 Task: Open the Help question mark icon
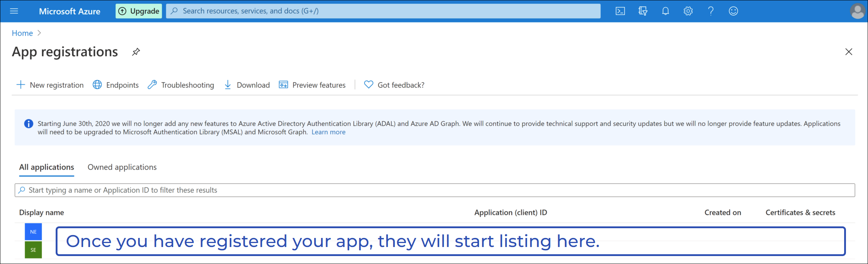(711, 11)
